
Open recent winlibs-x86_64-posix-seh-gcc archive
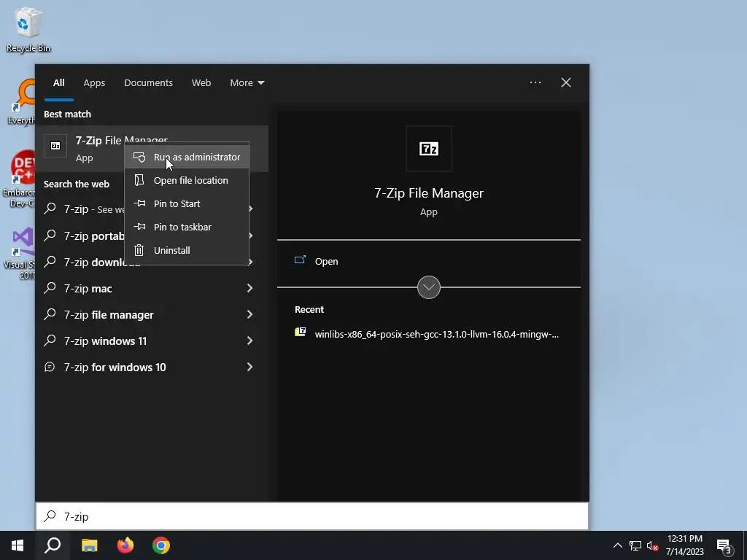tap(437, 334)
